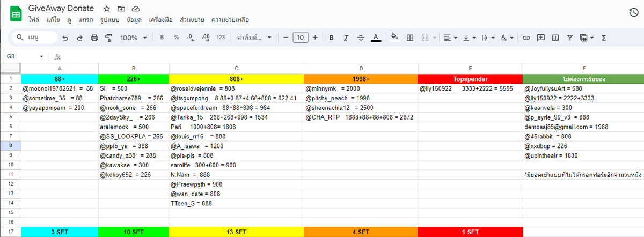
Task: Open the แก้ไข menu
Action: pos(53,20)
